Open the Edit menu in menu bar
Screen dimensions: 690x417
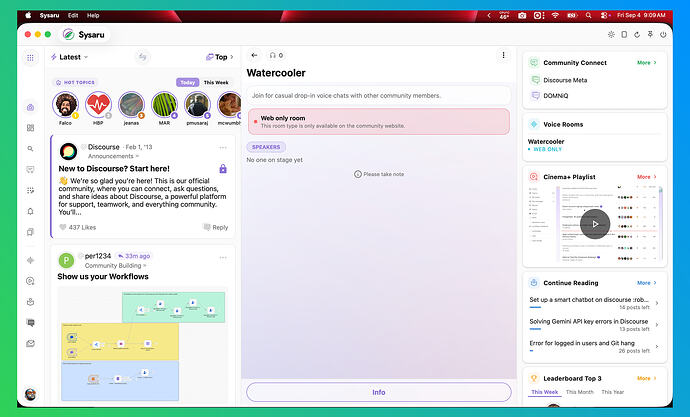(73, 15)
